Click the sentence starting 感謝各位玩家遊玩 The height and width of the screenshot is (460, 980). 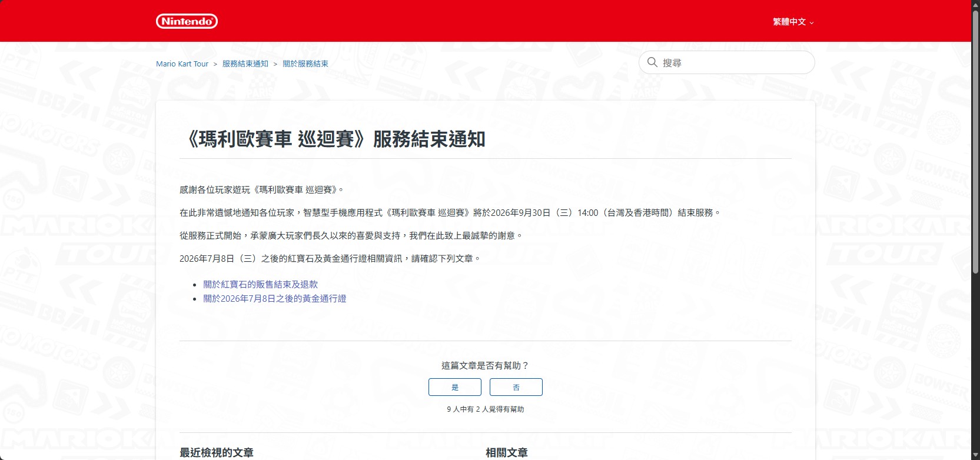[262, 189]
